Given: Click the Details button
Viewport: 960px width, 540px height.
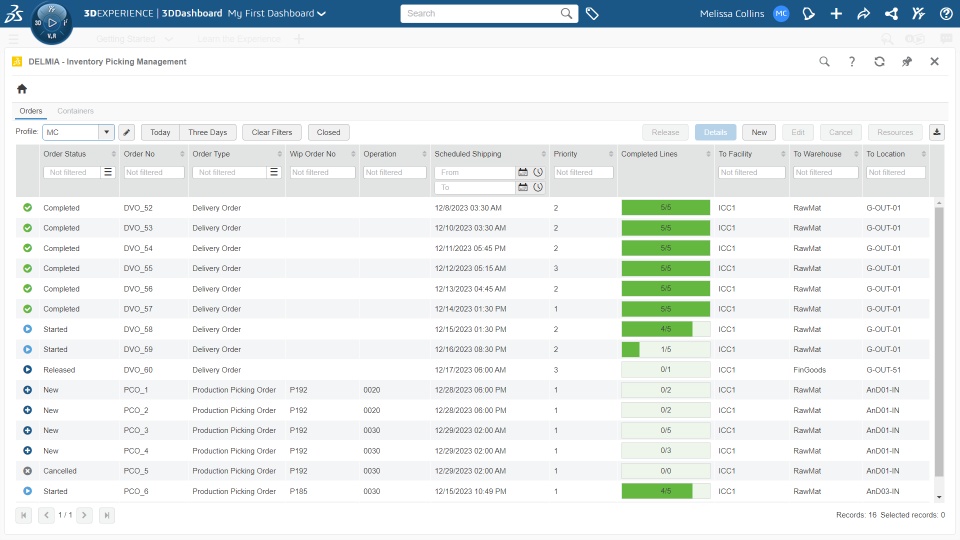Looking at the screenshot, I should (715, 132).
